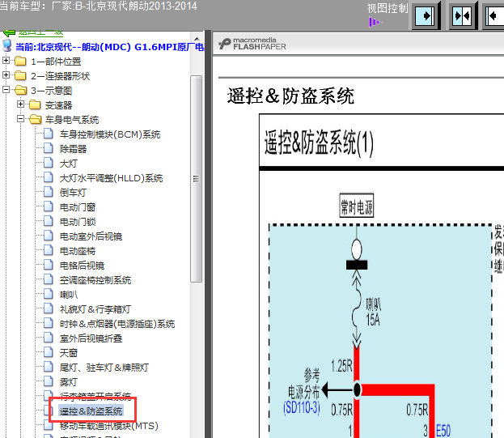Screen dimensions: 504x438
Task: Click the document icon beside 天窗
Action: 49,352
